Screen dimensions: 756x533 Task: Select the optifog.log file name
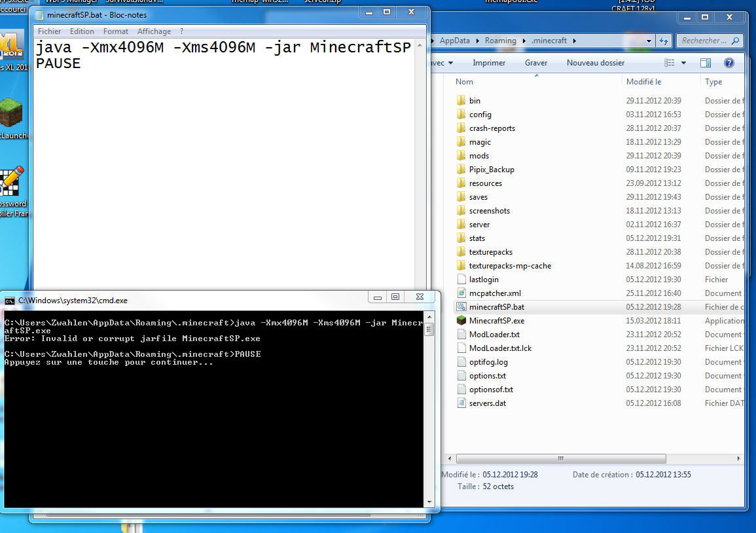488,361
